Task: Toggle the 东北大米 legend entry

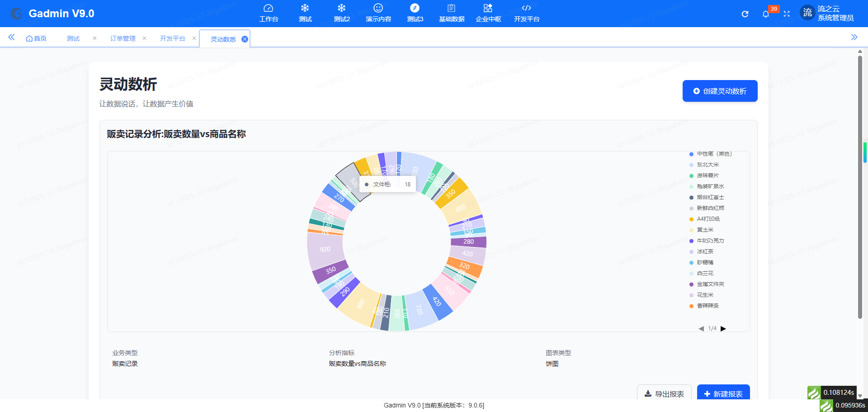Action: click(x=707, y=165)
